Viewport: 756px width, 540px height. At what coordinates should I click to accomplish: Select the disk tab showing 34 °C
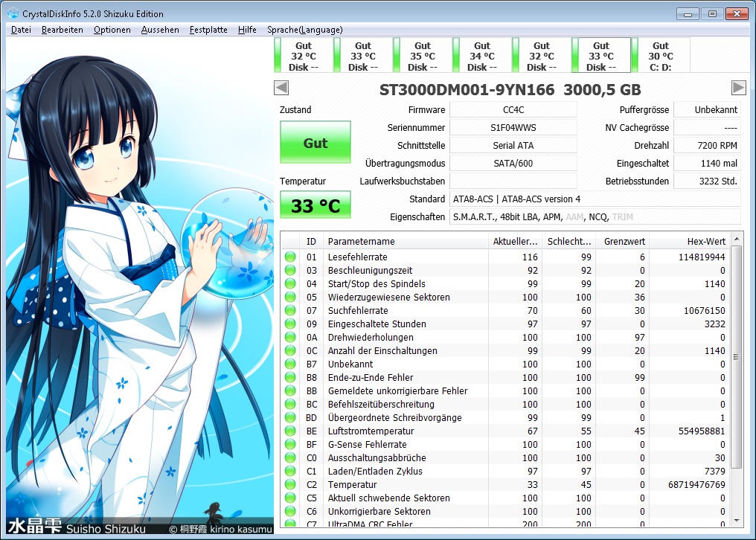coord(481,56)
